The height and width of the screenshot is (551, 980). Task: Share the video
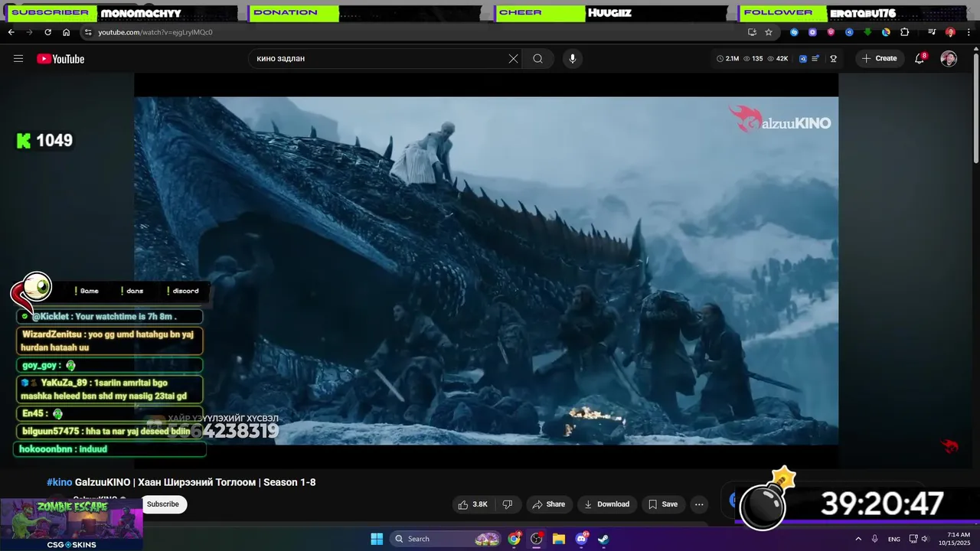[548, 504]
